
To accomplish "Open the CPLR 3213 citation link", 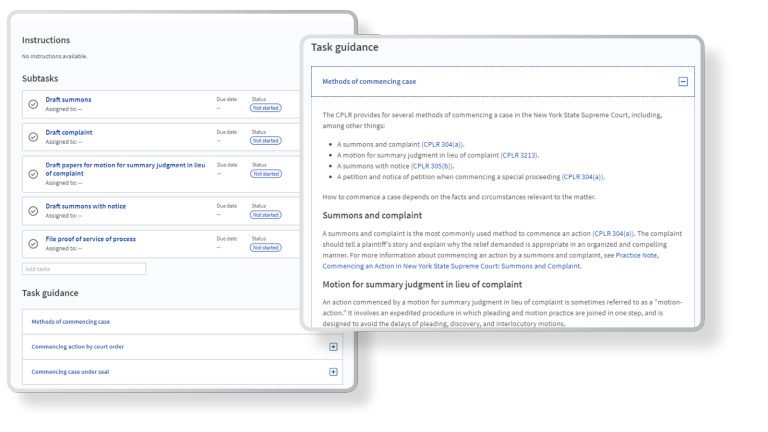I will (519, 155).
